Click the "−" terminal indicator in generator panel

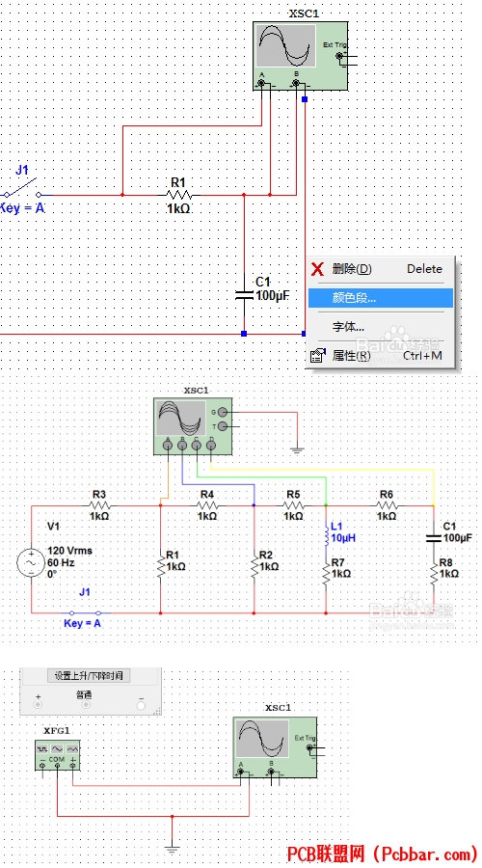141,705
